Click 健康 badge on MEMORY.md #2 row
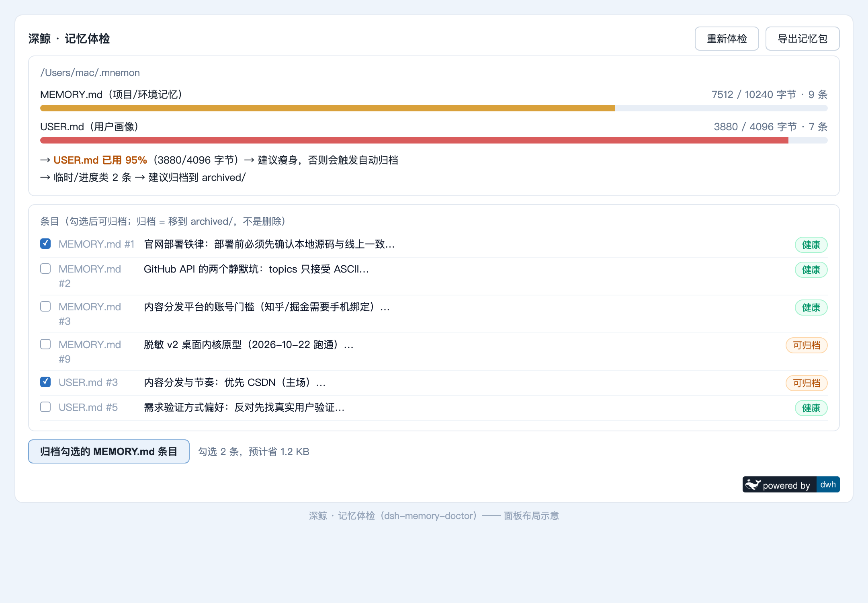Screen dimensions: 868x603 811,270
